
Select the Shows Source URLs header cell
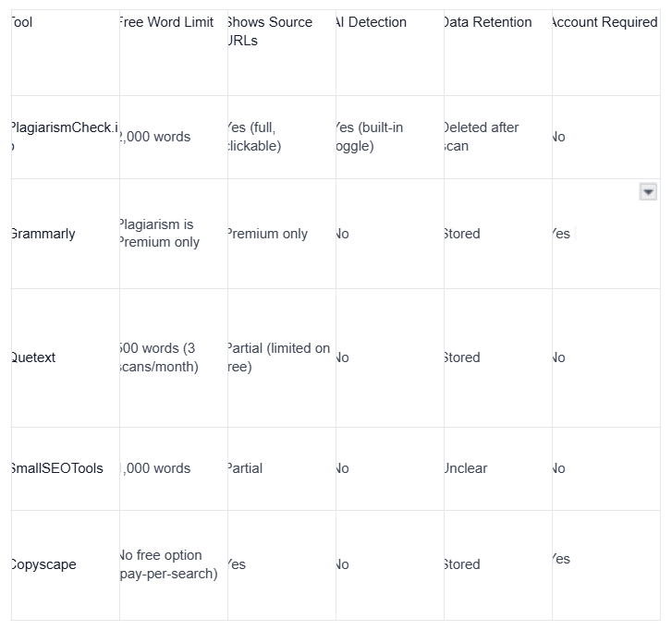click(282, 53)
